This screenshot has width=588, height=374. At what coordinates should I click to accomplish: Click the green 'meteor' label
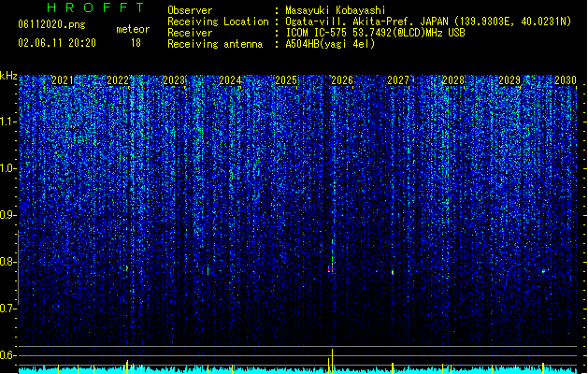coord(133,29)
